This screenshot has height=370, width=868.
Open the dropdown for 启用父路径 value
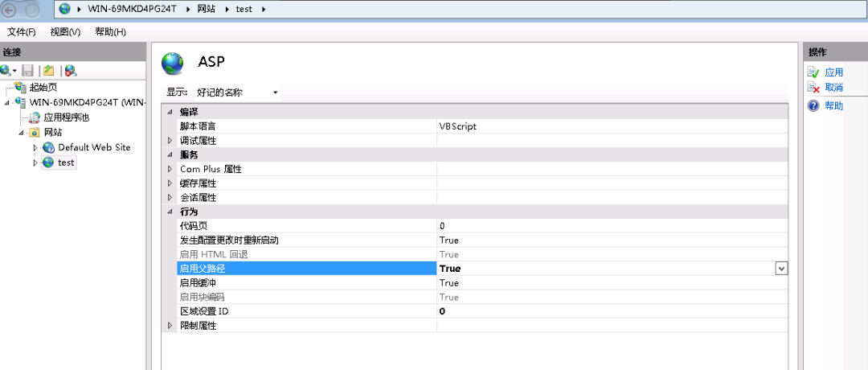782,268
